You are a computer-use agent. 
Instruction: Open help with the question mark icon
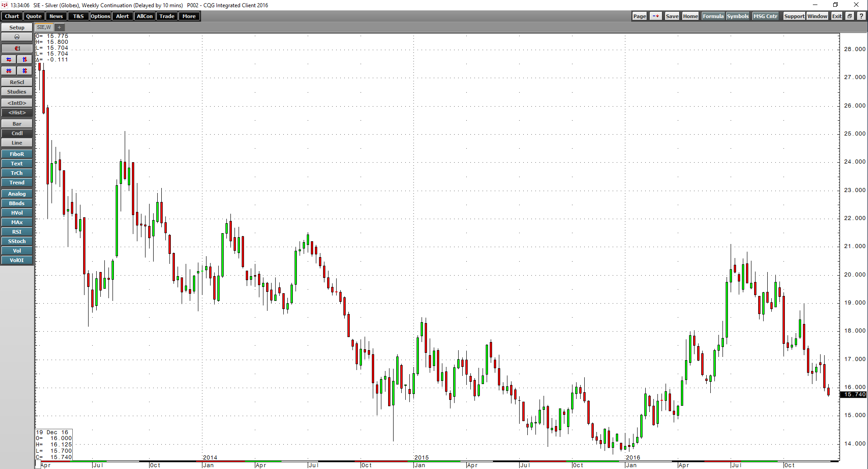coord(861,16)
